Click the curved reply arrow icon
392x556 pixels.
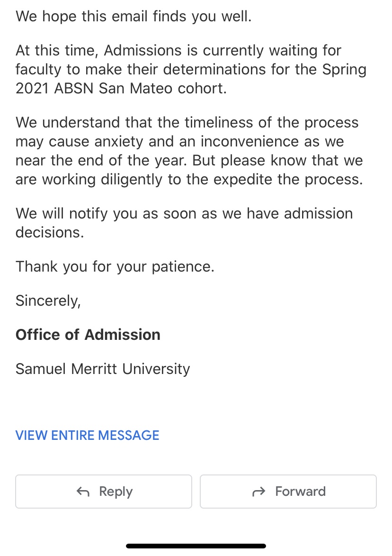pyautogui.click(x=83, y=492)
